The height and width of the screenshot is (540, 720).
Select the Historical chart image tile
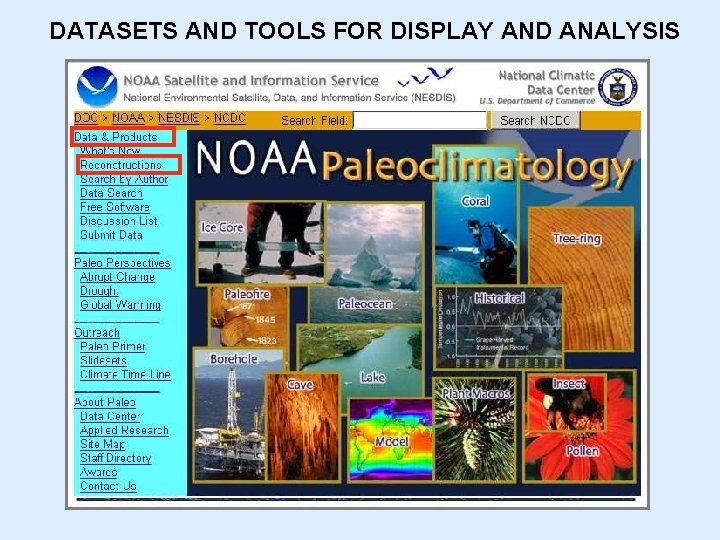point(499,328)
